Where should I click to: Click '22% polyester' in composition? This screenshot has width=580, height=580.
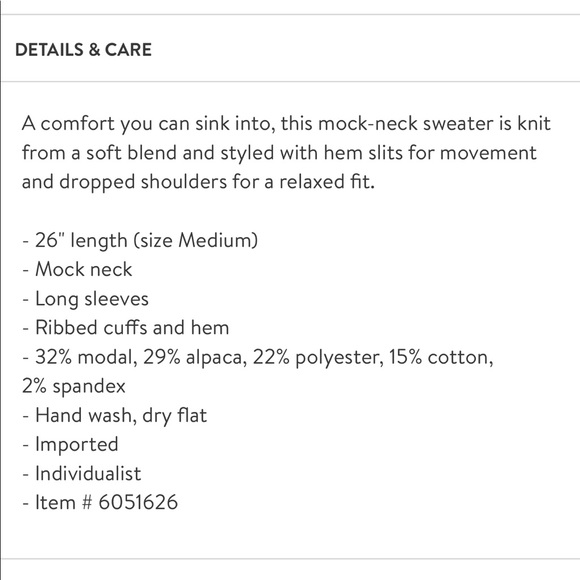click(x=318, y=357)
